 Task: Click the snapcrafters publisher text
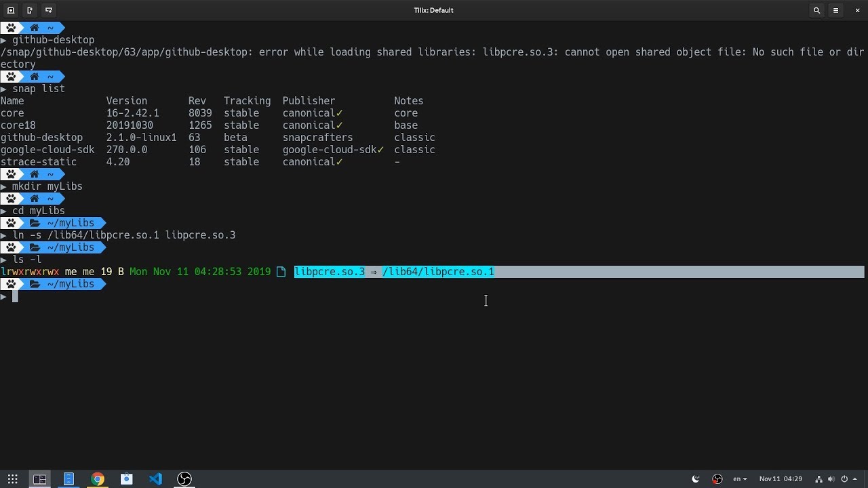point(317,138)
